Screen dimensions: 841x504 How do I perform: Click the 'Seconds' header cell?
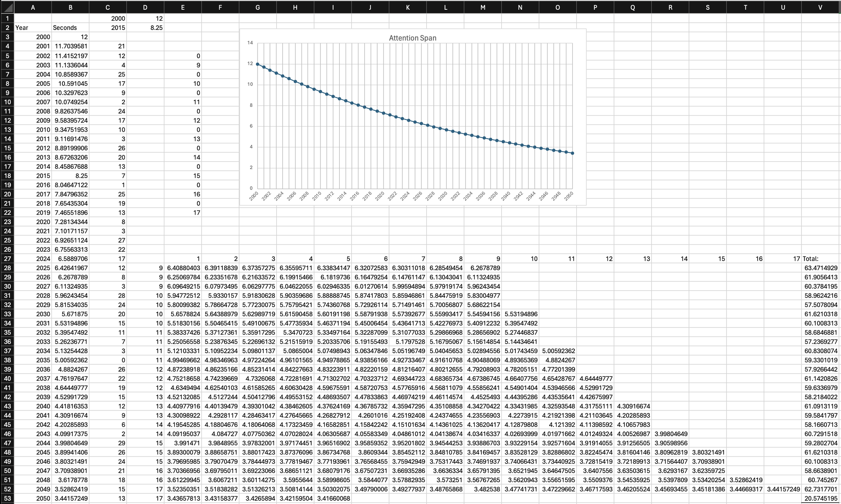pos(65,28)
